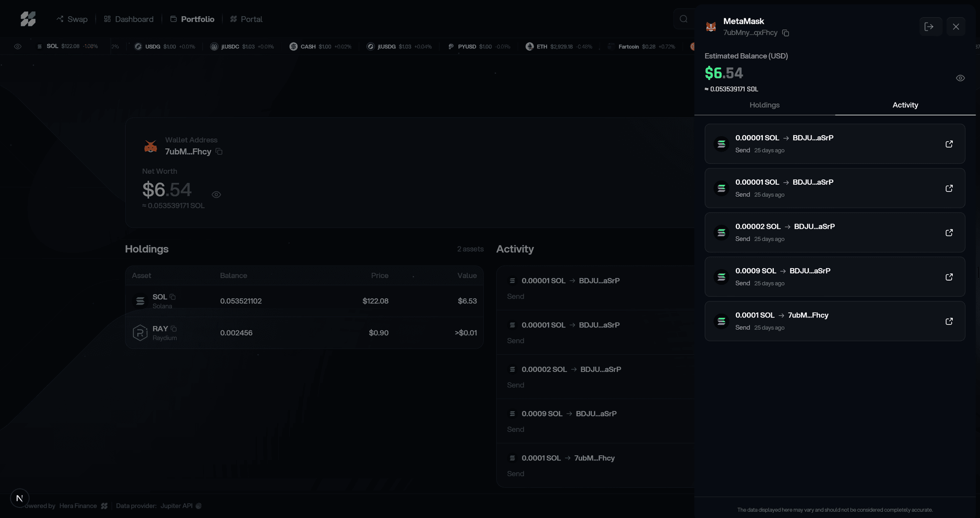Click the Hera Finance footer link

78,506
